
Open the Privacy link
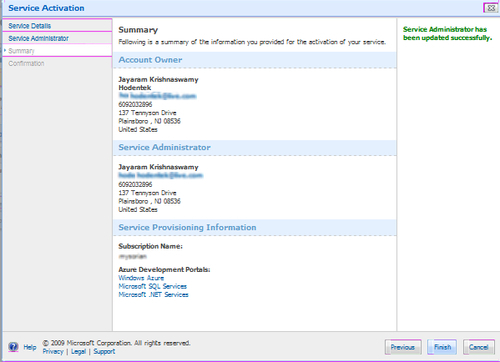point(53,351)
